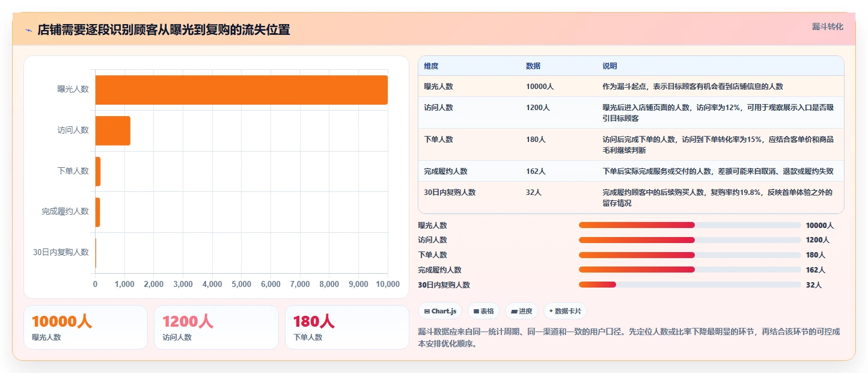Select the 表格 chip

[483, 311]
